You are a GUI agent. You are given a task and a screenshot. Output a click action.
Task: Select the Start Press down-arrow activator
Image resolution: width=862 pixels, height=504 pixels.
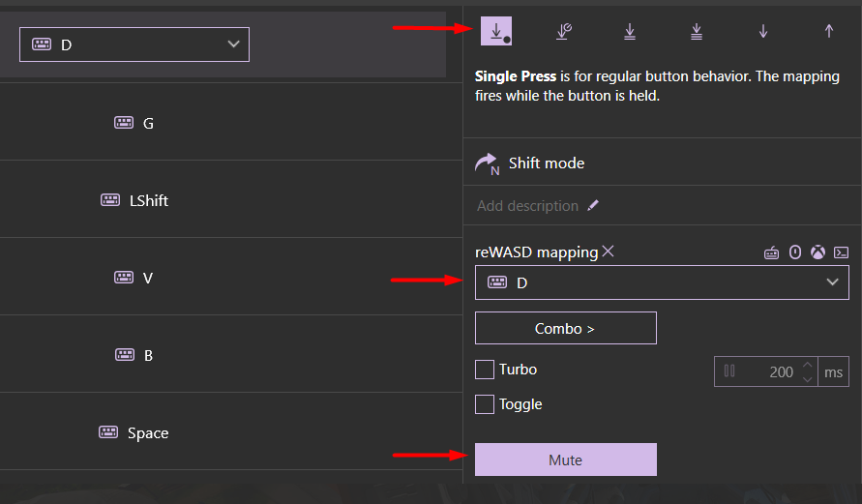pyautogui.click(x=763, y=31)
